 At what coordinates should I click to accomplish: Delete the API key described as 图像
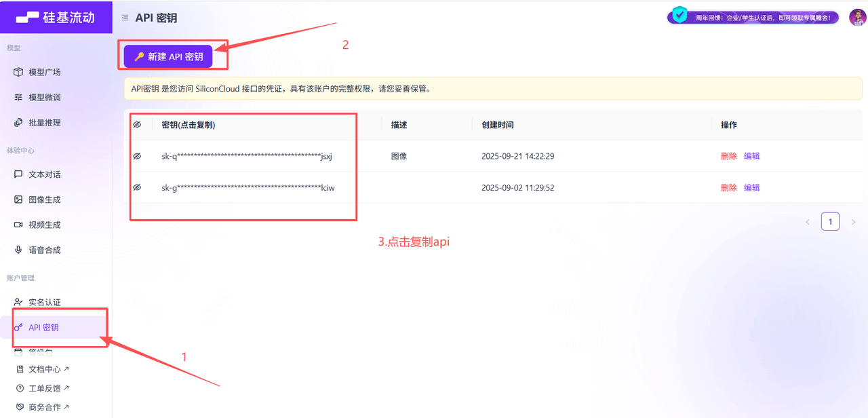728,156
